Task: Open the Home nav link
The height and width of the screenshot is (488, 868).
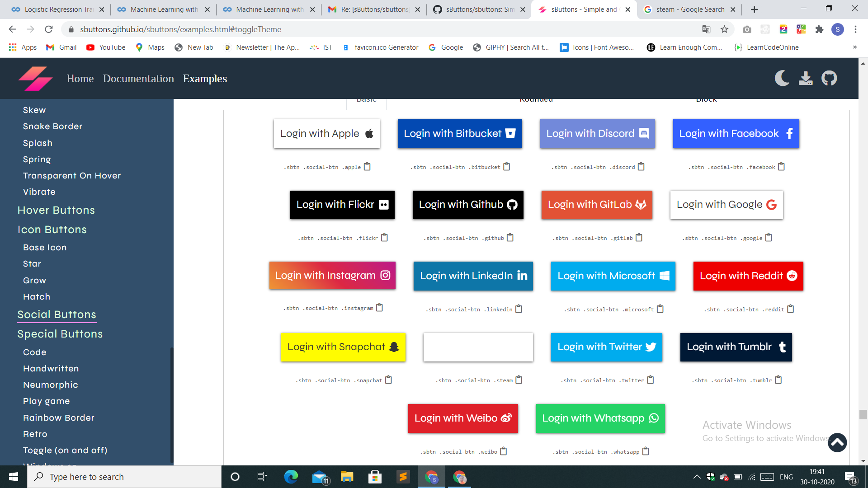Action: click(x=80, y=79)
